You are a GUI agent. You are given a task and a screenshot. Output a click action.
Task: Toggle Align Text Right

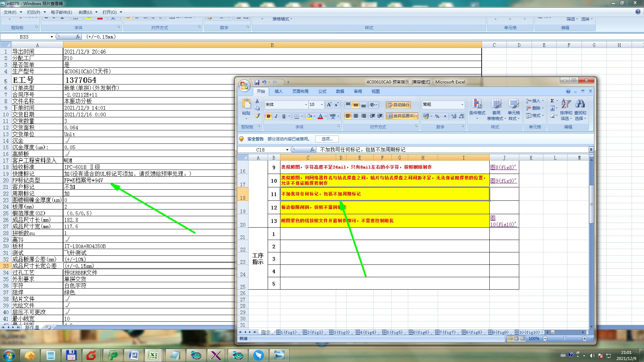click(x=363, y=116)
